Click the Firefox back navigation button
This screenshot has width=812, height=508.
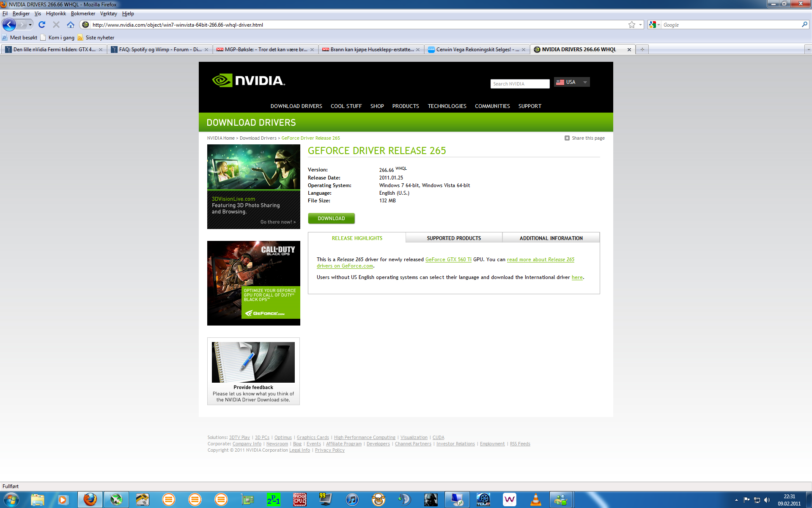[9, 25]
